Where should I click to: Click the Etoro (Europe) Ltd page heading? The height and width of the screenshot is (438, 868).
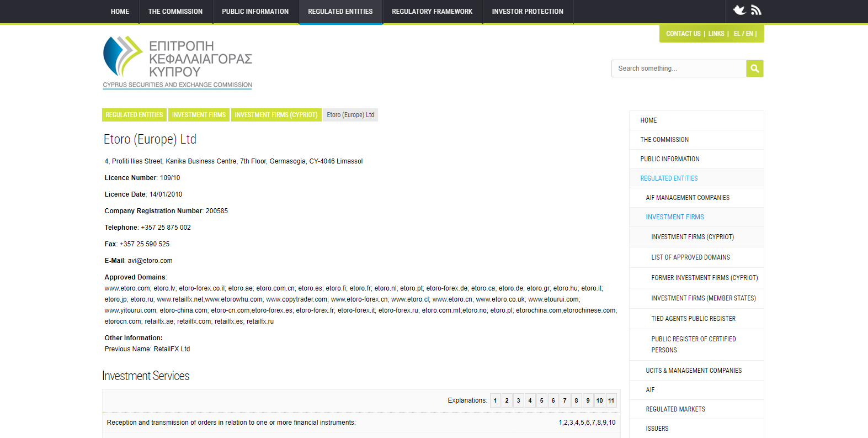coord(150,139)
